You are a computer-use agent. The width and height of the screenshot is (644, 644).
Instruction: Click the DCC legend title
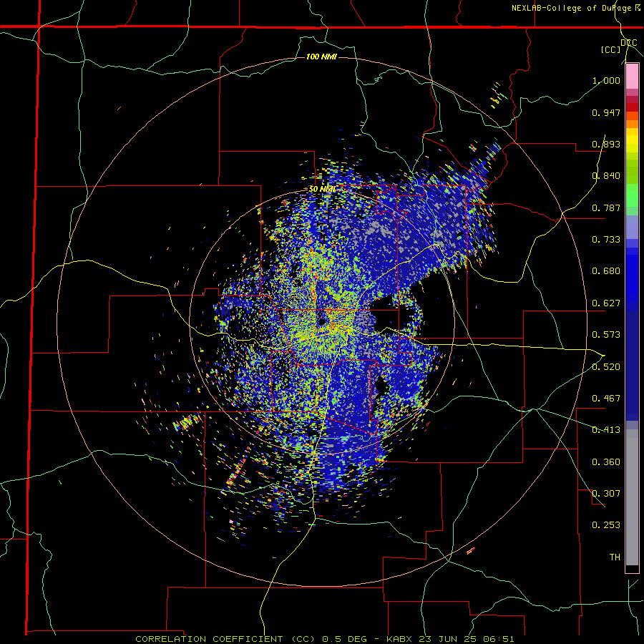click(x=629, y=43)
